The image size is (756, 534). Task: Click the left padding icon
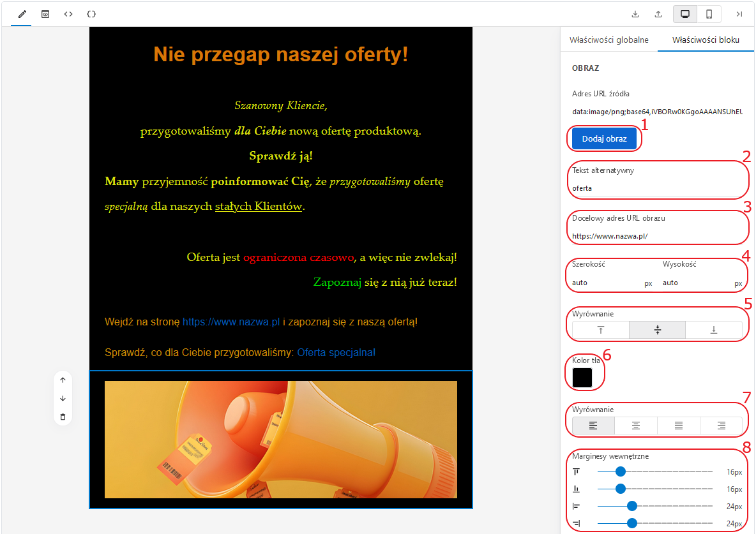[576, 506]
